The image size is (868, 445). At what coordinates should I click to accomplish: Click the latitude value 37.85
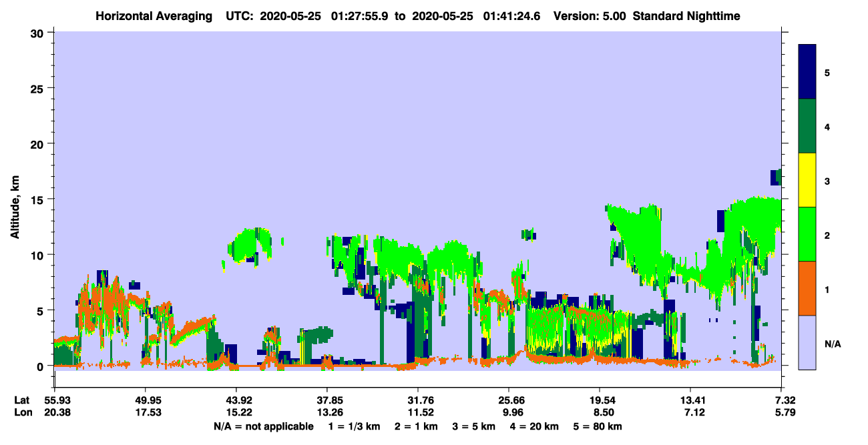(327, 400)
